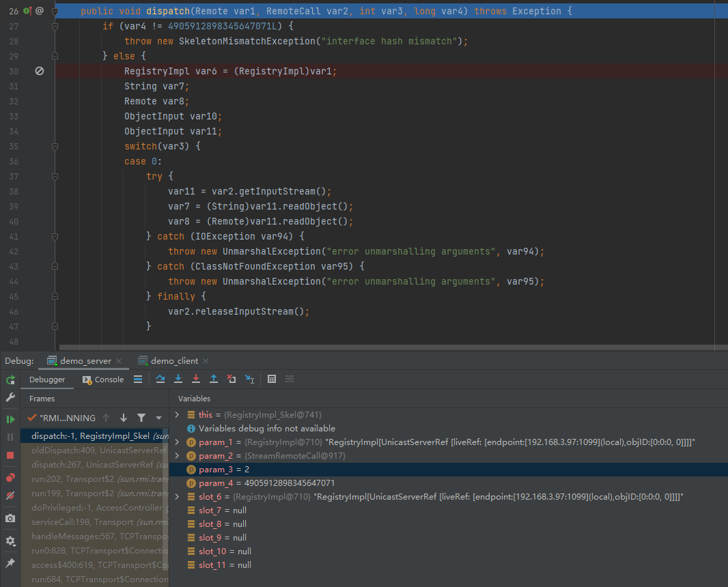Step Over the current line

click(160, 379)
